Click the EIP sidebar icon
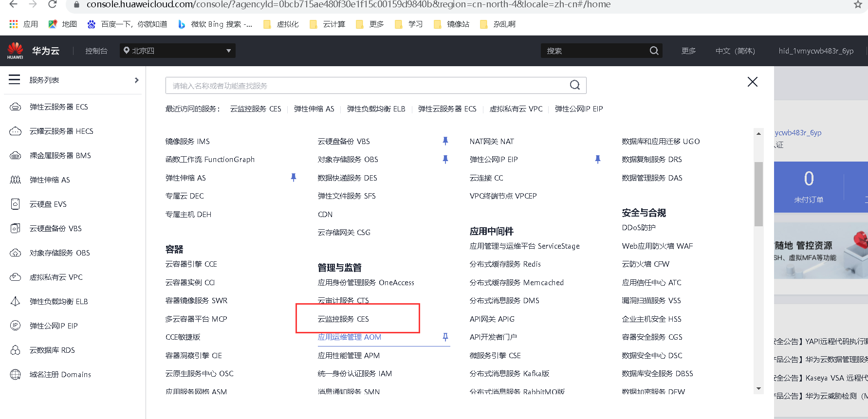 click(16, 326)
